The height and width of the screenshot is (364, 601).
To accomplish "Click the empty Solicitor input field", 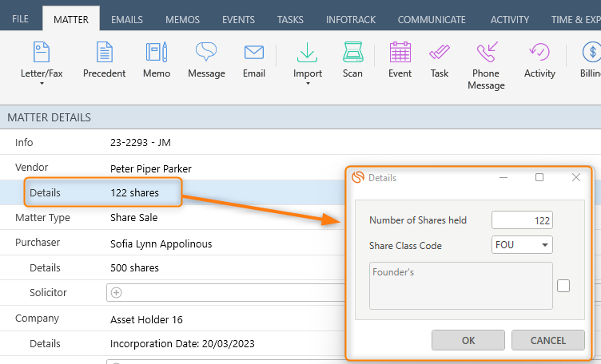I will click(226, 292).
